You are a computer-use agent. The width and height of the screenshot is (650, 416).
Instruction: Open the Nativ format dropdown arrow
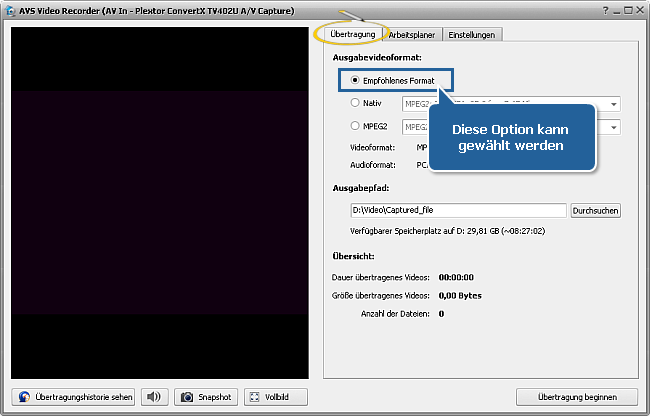point(614,104)
